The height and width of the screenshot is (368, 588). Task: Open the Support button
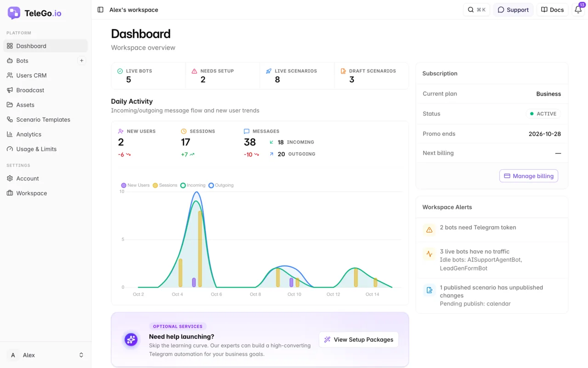coord(513,10)
